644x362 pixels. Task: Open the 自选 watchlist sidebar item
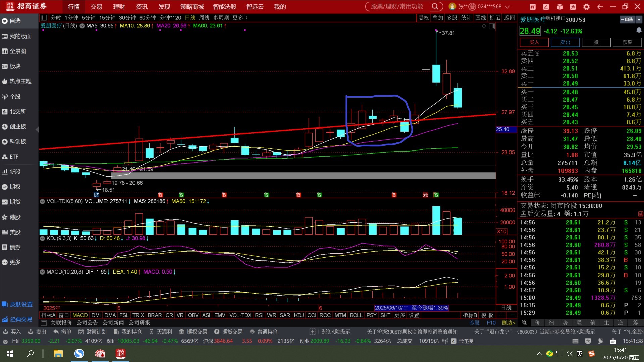pyautogui.click(x=15, y=21)
